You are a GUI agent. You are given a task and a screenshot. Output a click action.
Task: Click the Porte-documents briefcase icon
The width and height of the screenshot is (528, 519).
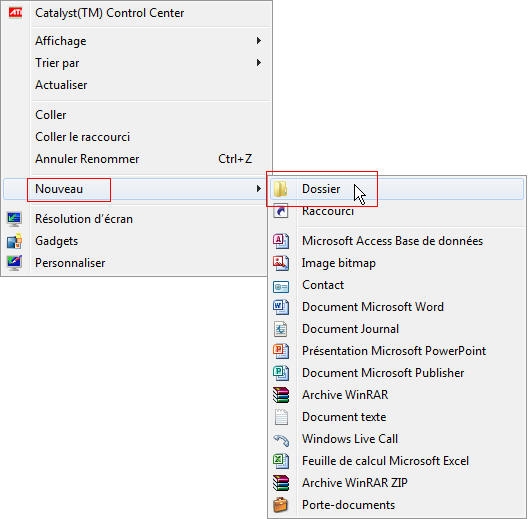[x=281, y=505]
